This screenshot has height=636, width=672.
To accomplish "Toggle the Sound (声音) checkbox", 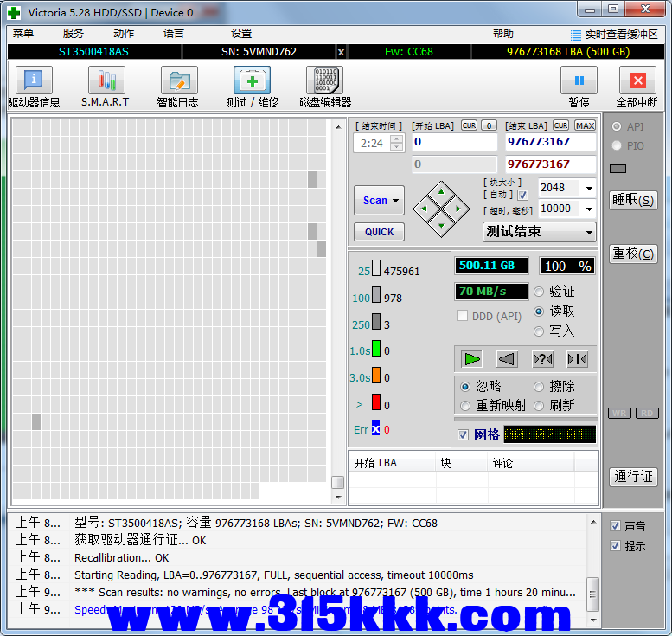I will (x=616, y=525).
